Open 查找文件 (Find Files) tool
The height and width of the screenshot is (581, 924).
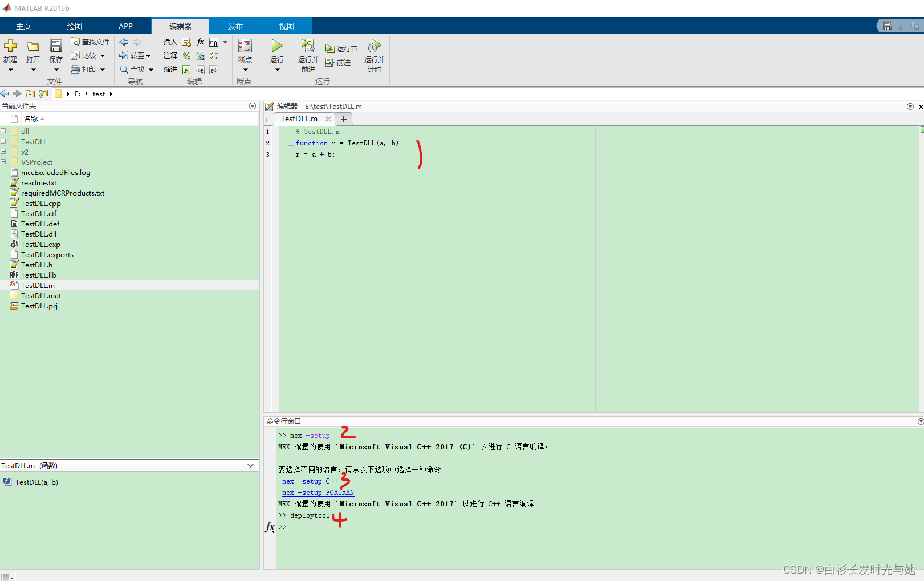coord(90,42)
